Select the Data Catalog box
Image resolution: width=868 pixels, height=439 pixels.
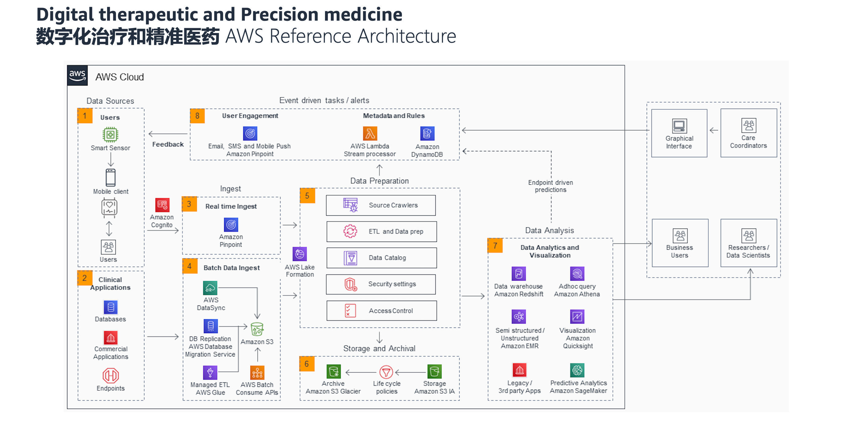381,258
